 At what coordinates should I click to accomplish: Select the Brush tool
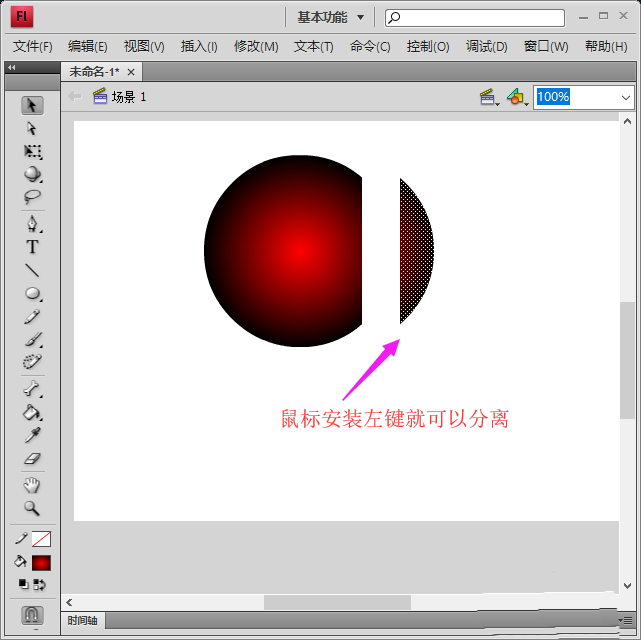pyautogui.click(x=33, y=340)
